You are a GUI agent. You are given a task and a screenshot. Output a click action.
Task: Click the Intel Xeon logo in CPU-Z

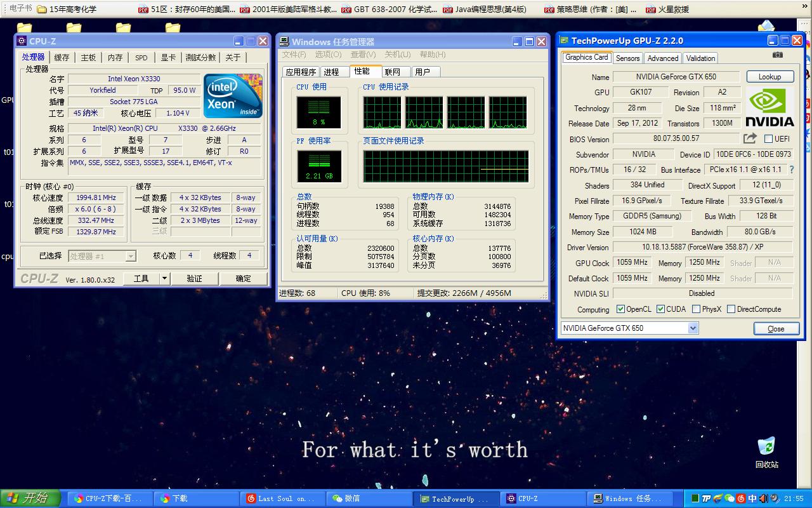232,96
